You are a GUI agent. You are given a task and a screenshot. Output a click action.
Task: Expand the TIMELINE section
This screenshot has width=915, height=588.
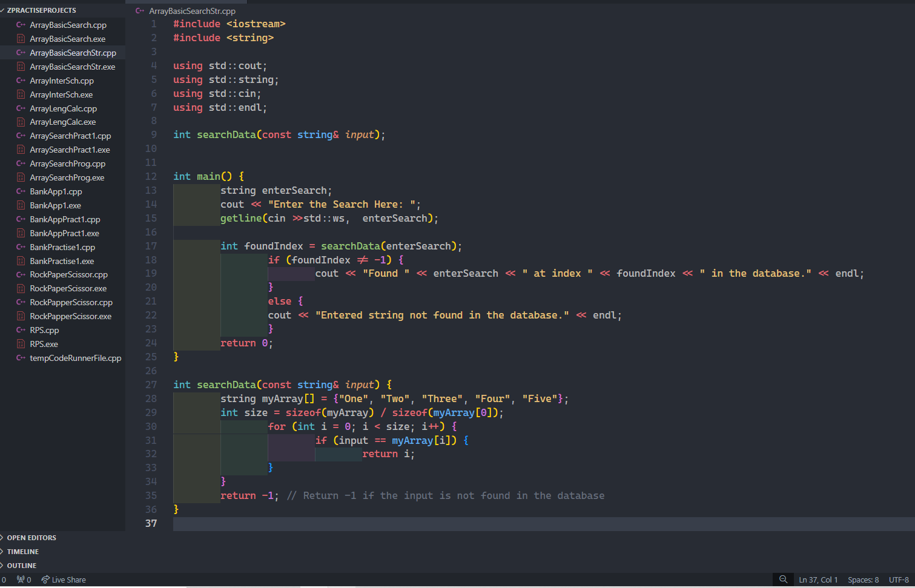coord(23,552)
